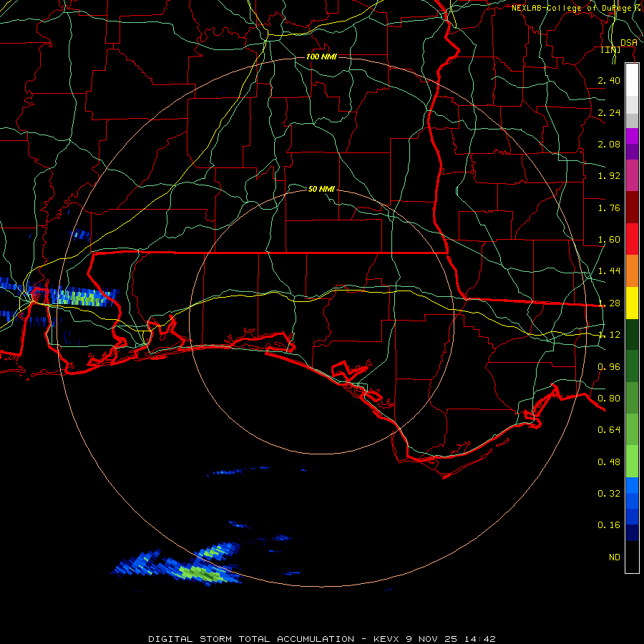Screen dimensions: 644x644
Task: Click the bright red legend swatch beside 1.60
Action: coord(632,239)
